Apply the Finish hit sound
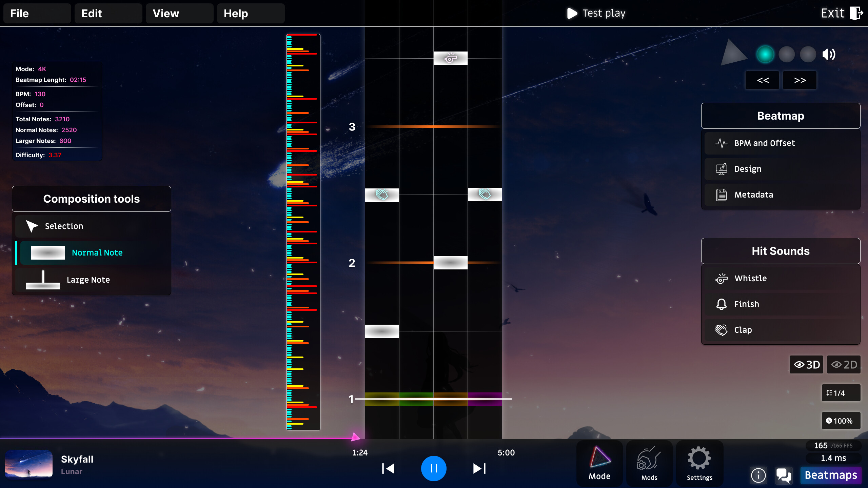The image size is (868, 488). [747, 304]
